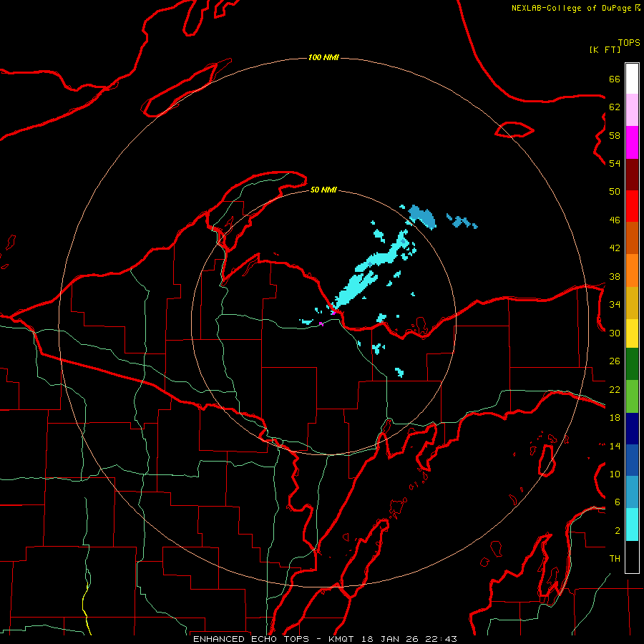
Task: Pick the medium blue legend swatch
Action: [632, 460]
